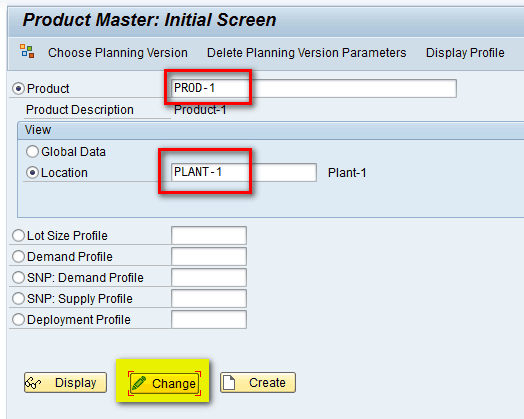Click the Product field containing PROD-1
The image size is (524, 419).
314,89
